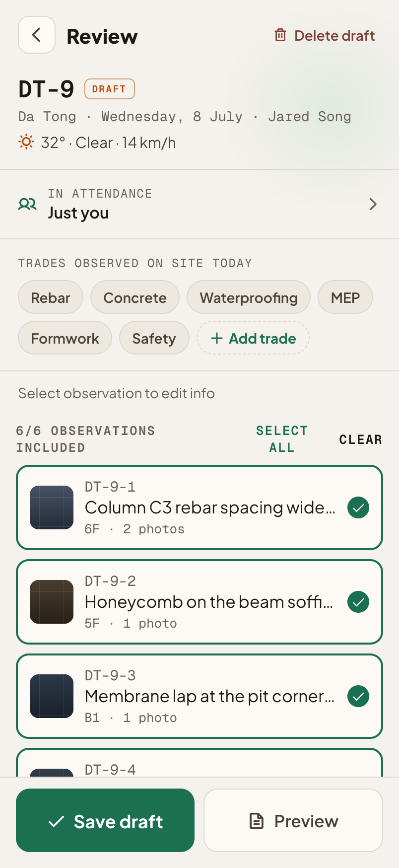Click the plus icon in Add trade
This screenshot has height=868, width=399.
[x=216, y=338]
